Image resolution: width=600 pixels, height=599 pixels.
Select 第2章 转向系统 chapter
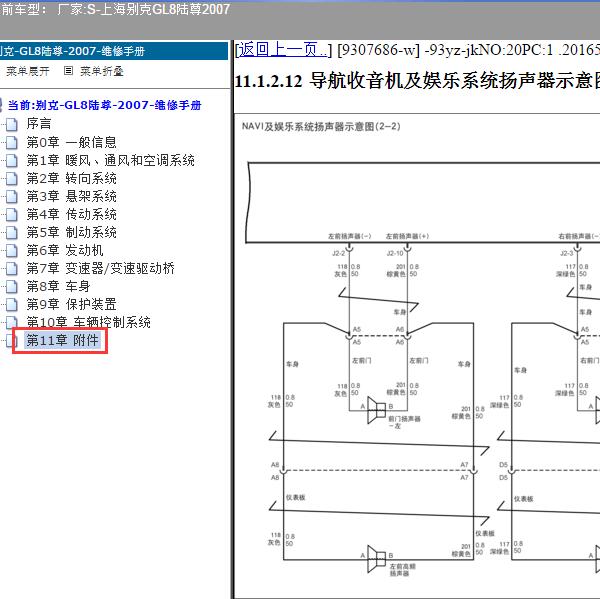(x=72, y=178)
